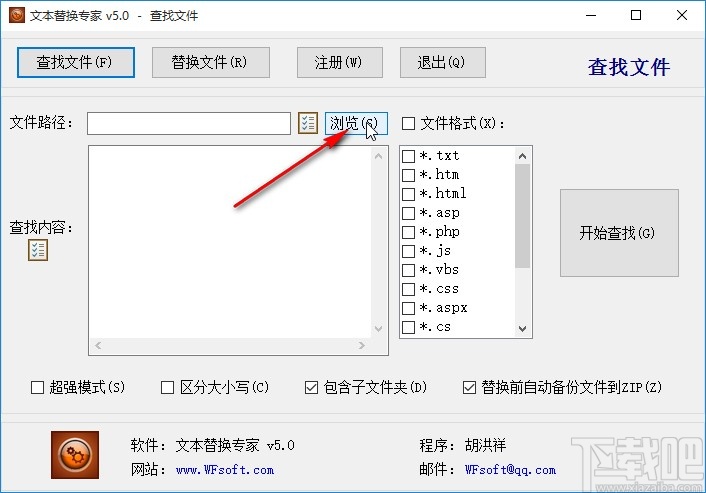Click the file format list scrollbar thumb

tap(522, 216)
